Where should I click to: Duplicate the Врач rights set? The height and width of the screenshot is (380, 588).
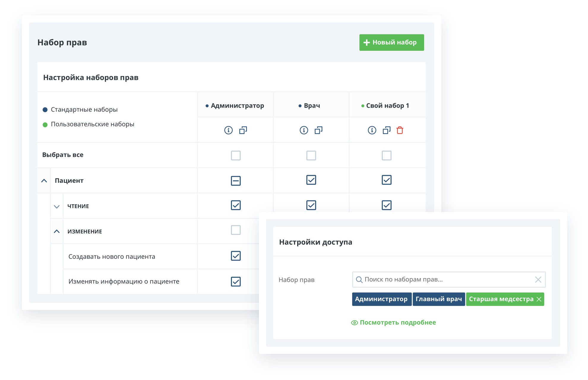tap(319, 130)
